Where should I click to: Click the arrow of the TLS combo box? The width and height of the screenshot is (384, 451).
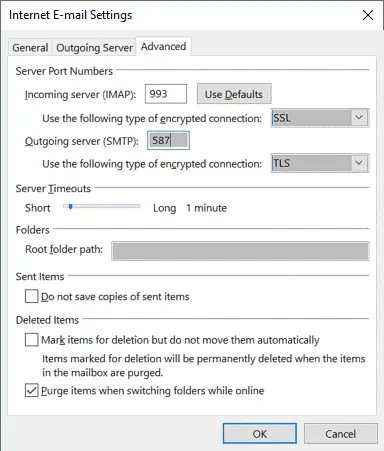(359, 163)
